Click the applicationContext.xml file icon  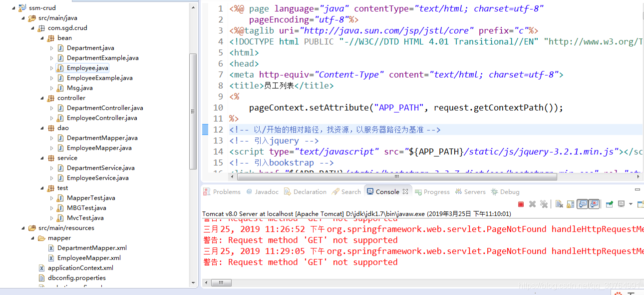tap(42, 268)
